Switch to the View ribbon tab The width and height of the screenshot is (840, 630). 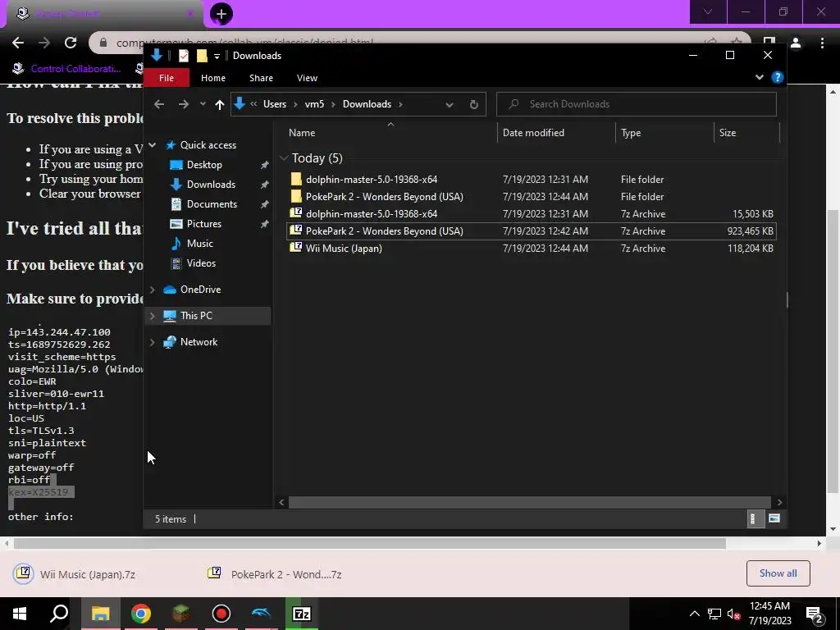[307, 78]
